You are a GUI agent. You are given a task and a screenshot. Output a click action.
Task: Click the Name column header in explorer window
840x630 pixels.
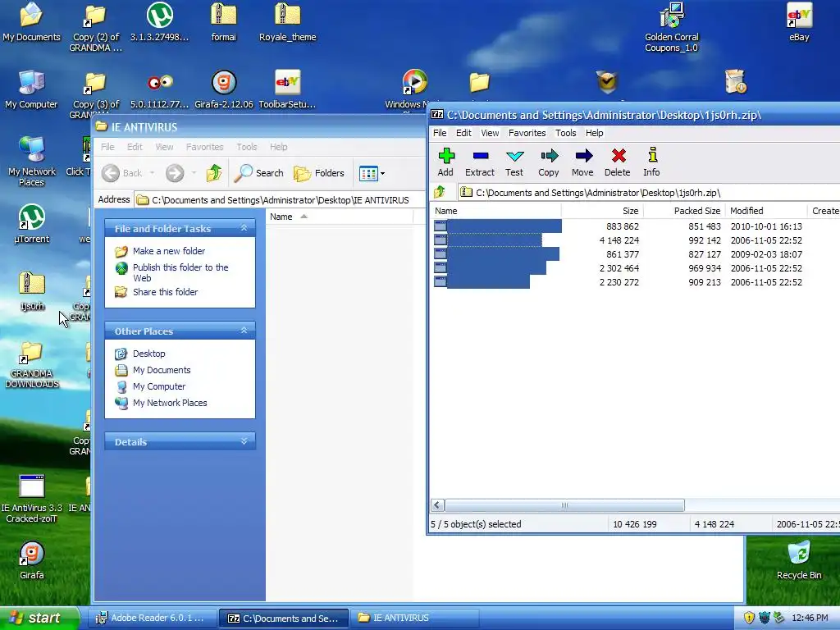coord(340,217)
